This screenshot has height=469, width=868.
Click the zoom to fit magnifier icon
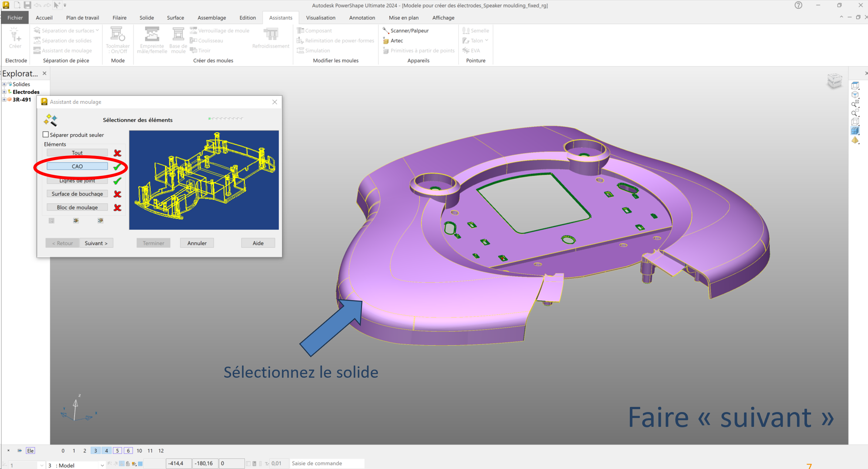click(x=855, y=104)
